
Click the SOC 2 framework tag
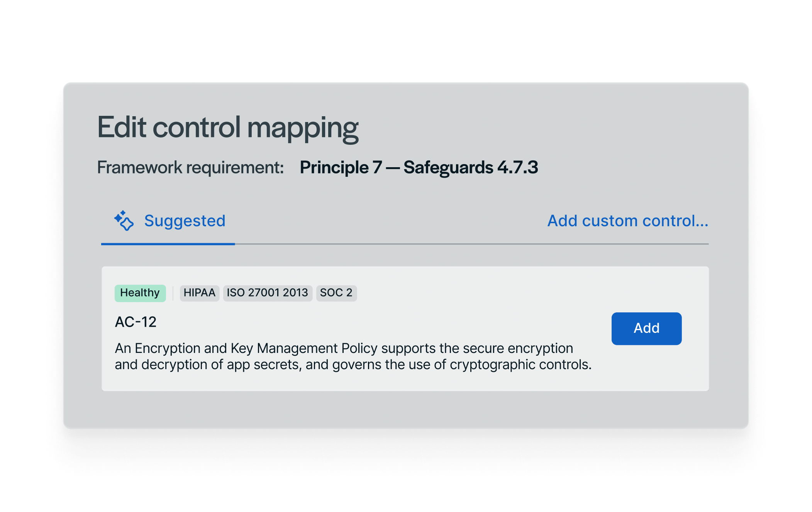tap(336, 293)
